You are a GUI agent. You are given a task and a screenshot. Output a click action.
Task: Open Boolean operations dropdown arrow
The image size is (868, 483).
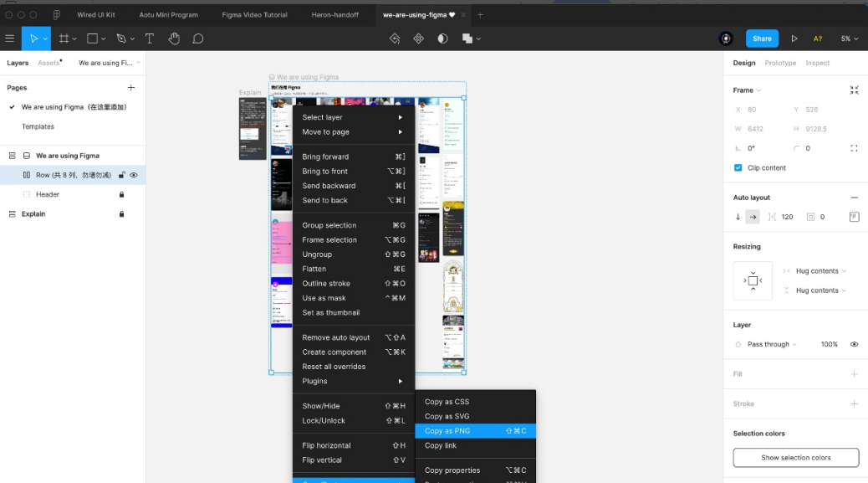(x=479, y=39)
